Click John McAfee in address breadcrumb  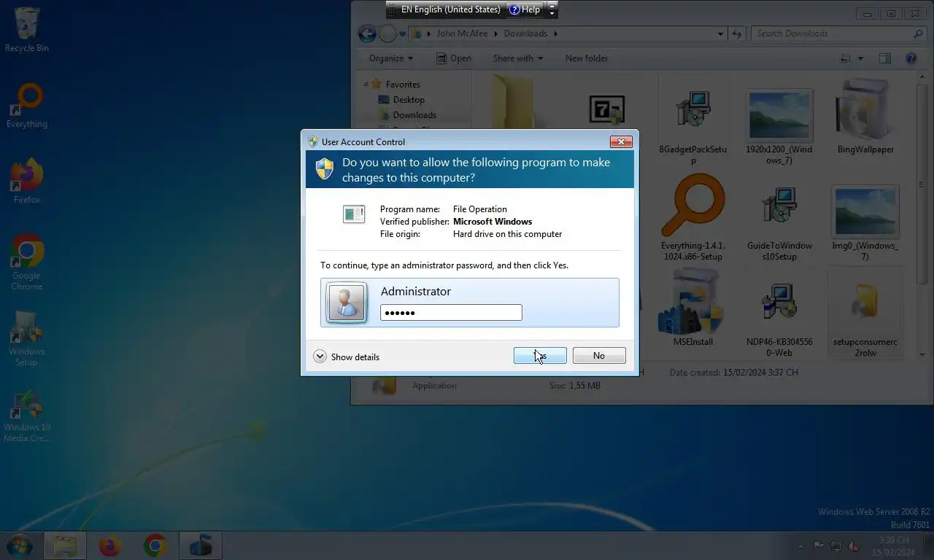462,34
